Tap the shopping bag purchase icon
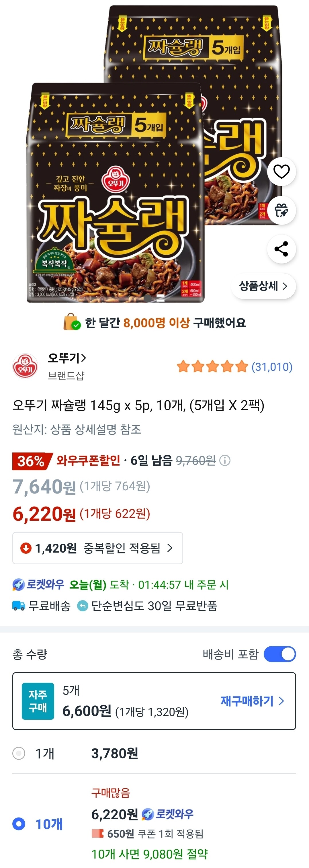Screen dimensions: 309x868 click(x=72, y=322)
